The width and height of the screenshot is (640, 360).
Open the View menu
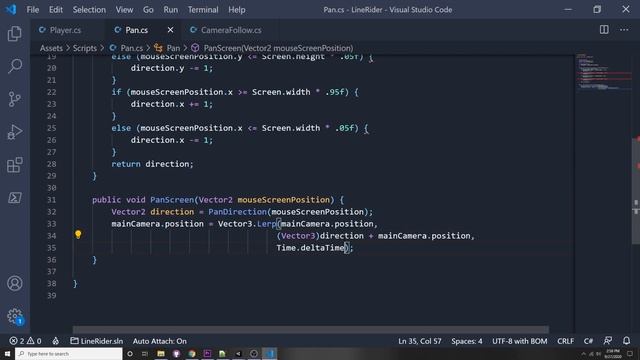(124, 9)
